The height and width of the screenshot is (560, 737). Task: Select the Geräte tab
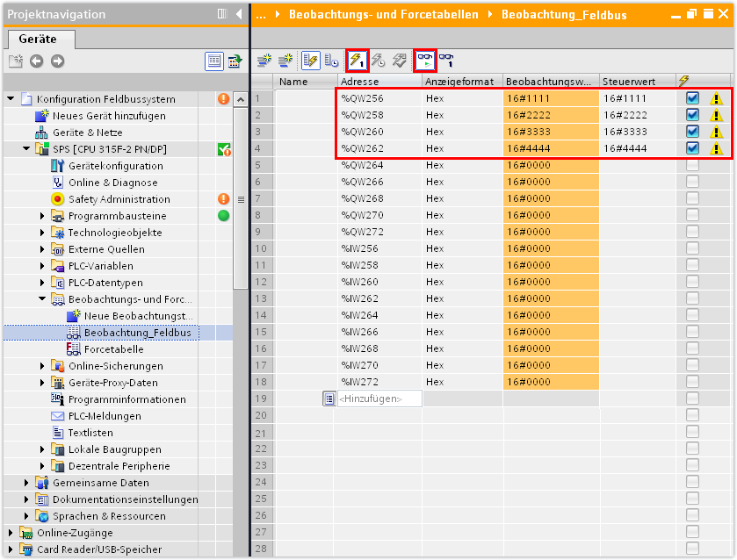41,39
